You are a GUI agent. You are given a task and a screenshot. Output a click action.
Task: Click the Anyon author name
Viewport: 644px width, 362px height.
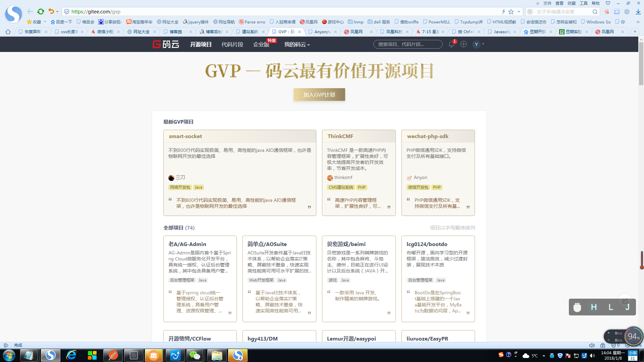(420, 177)
